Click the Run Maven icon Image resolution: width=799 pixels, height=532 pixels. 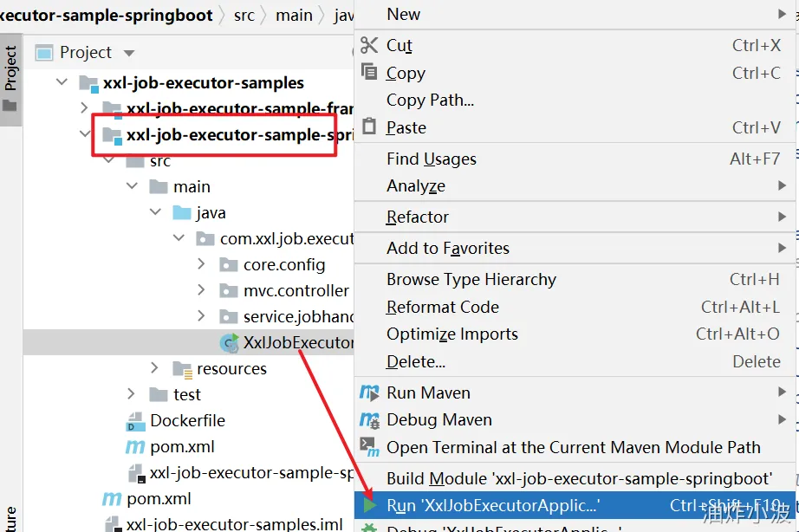[369, 393]
